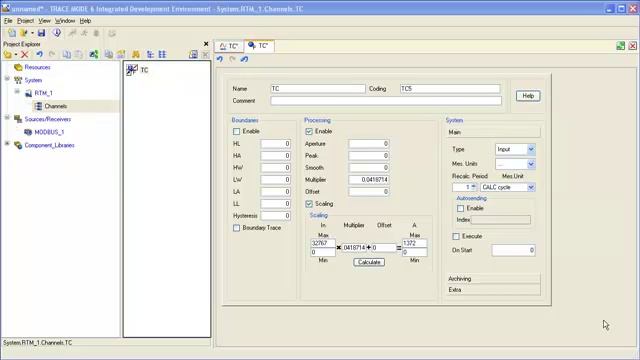Screen dimensions: 640x360
Task: Click the Calculate button
Action: 369,262
